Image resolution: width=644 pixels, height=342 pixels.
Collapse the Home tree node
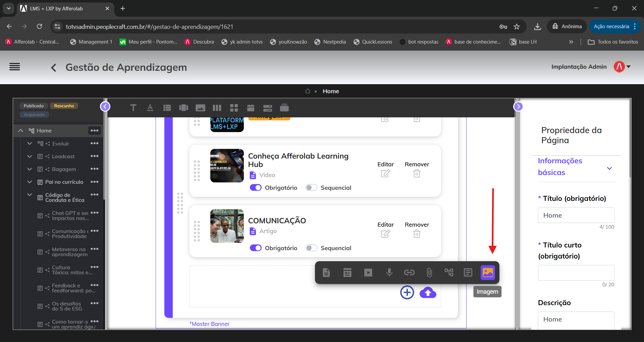[x=20, y=130]
